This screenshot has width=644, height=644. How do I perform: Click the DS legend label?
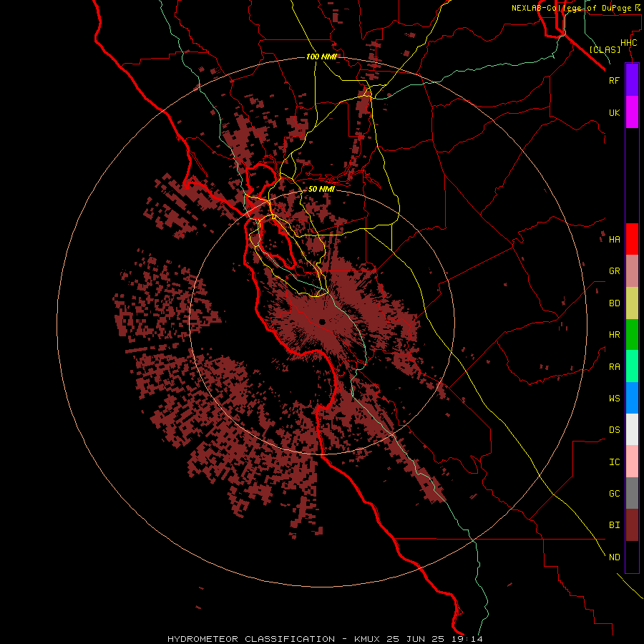pyautogui.click(x=614, y=430)
